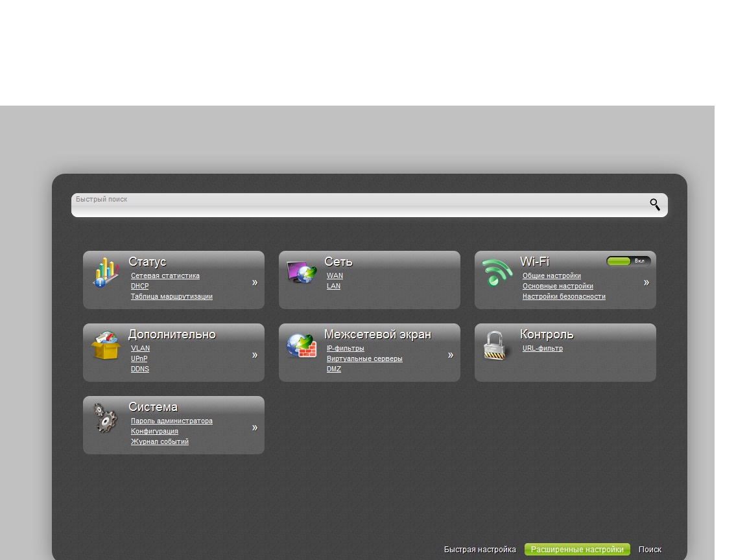Open DDNS link
Viewport: 747px width, 560px height.
140,369
